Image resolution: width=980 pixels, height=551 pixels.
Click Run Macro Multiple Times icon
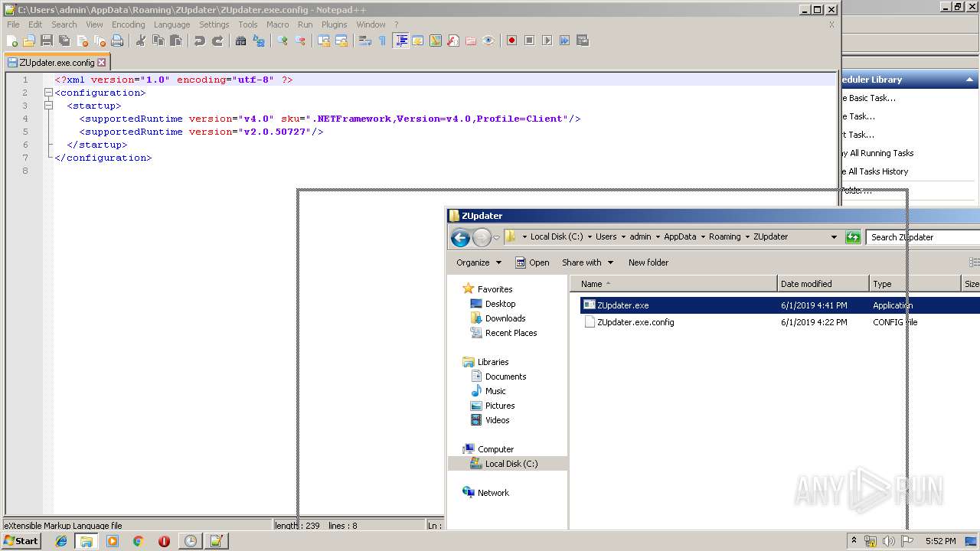564,41
